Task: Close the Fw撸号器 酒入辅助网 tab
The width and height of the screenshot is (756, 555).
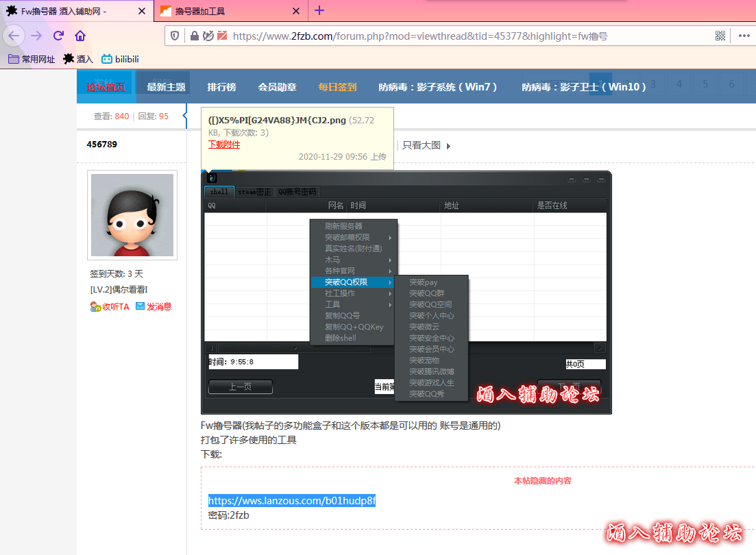Action: point(142,11)
